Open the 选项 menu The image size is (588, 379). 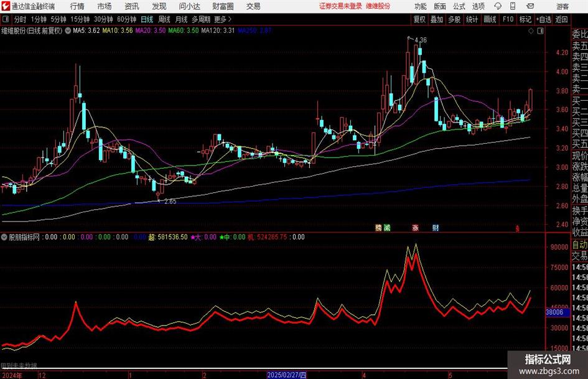(478, 6)
